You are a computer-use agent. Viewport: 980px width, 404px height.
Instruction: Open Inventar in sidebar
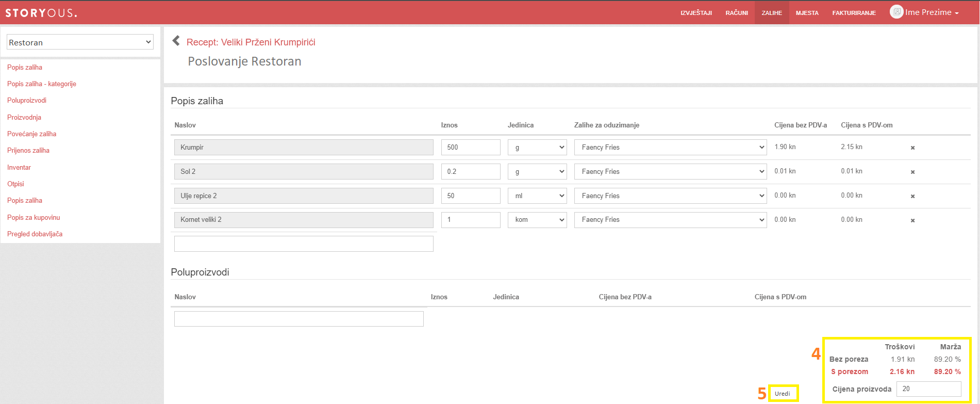click(x=19, y=167)
